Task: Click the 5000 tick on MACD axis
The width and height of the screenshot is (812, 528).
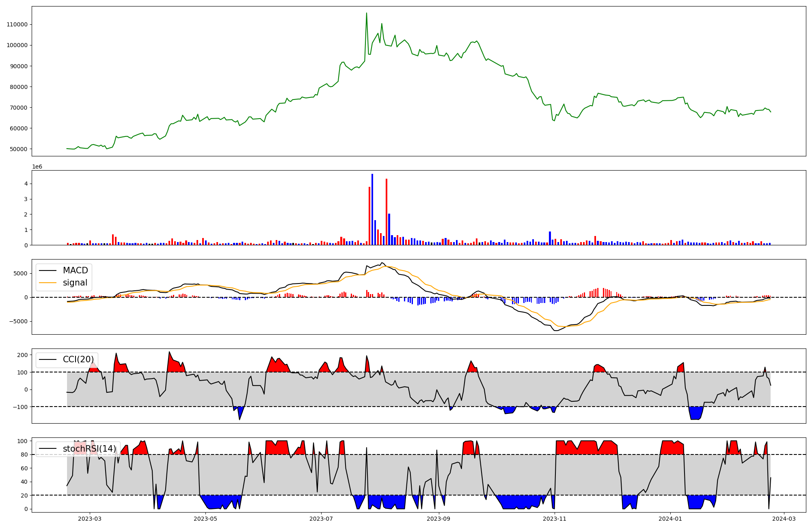Action: (x=20, y=273)
